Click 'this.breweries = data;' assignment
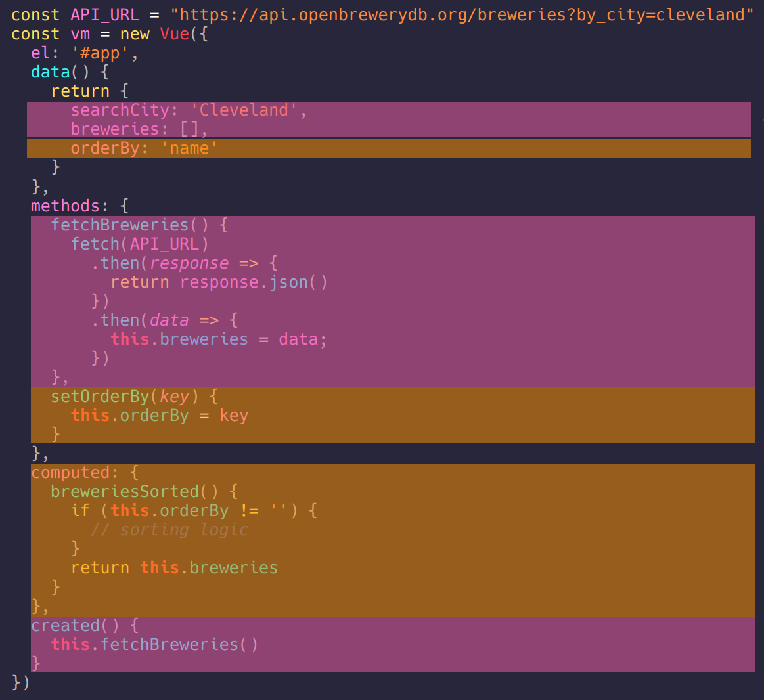The height and width of the screenshot is (700, 764). (219, 339)
